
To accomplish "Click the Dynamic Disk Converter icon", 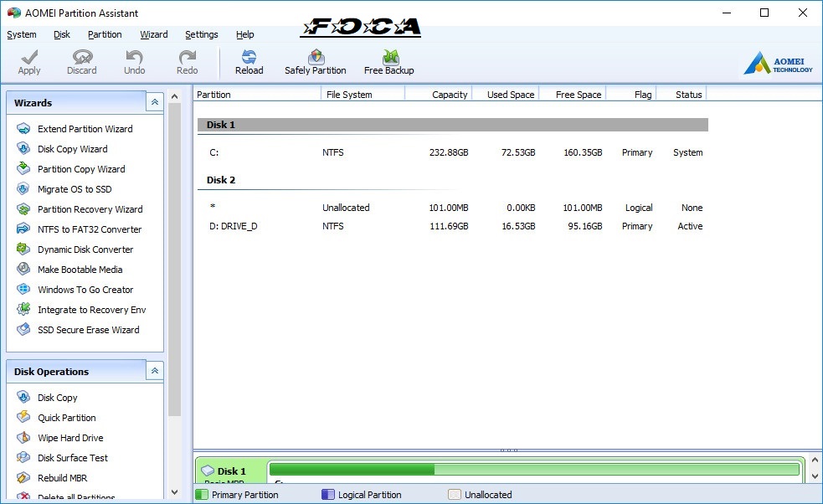I will click(x=23, y=249).
